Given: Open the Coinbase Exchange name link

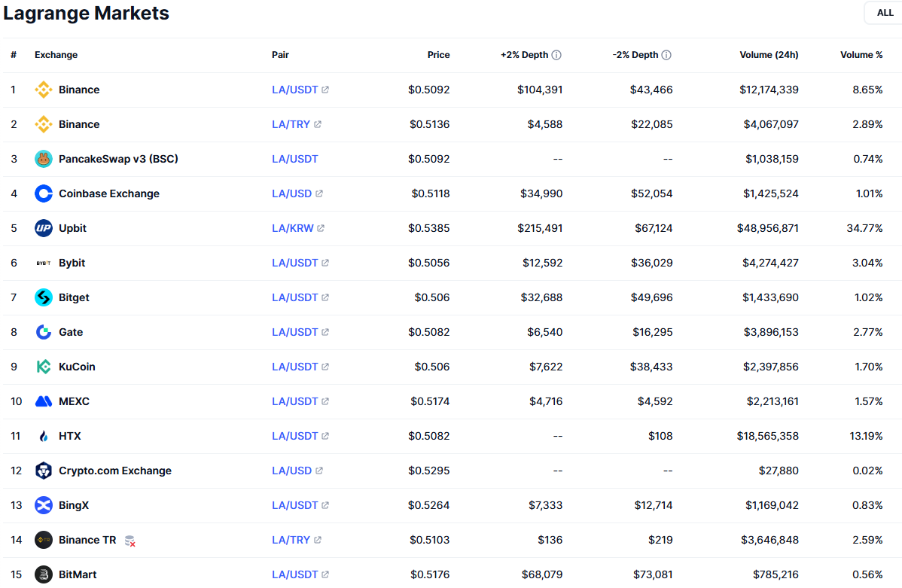Looking at the screenshot, I should 108,193.
